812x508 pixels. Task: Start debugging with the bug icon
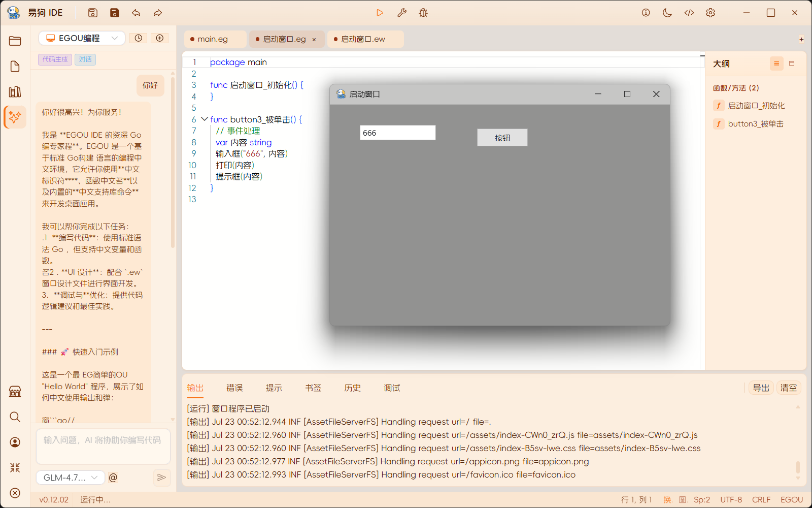(423, 13)
